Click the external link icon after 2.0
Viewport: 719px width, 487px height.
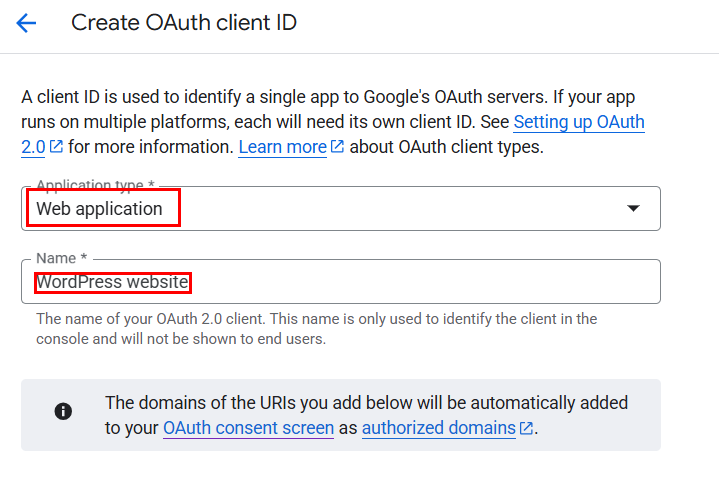tap(56, 147)
